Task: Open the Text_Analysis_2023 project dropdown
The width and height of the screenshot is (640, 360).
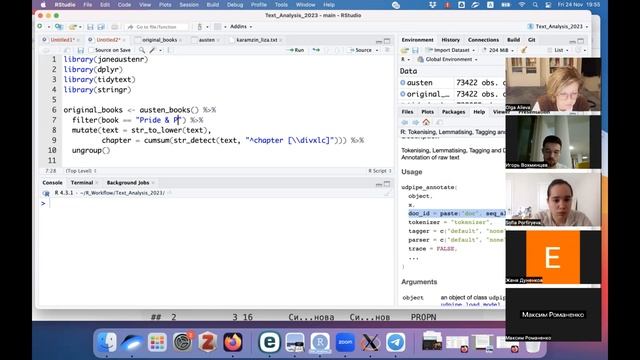Action: (558, 27)
